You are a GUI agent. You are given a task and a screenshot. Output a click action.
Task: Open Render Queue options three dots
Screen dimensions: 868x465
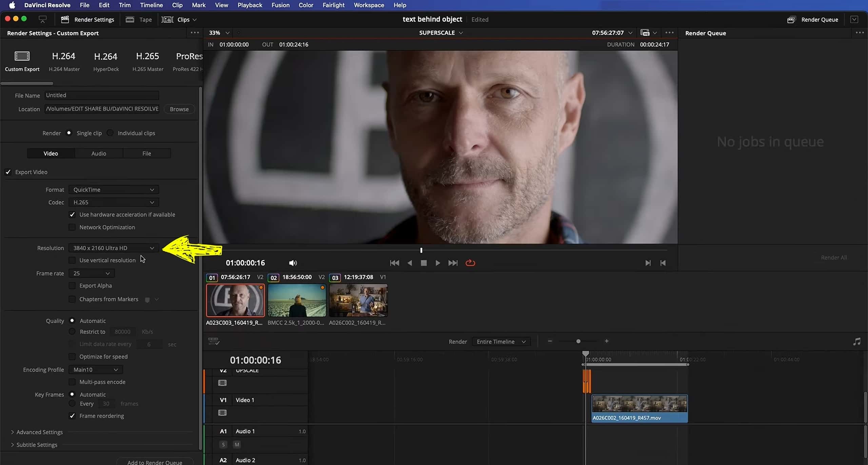(x=860, y=33)
